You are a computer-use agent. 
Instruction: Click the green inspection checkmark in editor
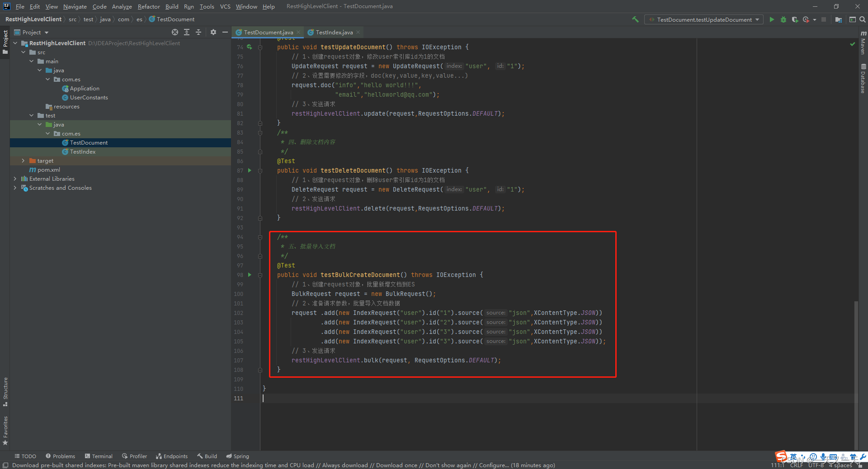852,44
